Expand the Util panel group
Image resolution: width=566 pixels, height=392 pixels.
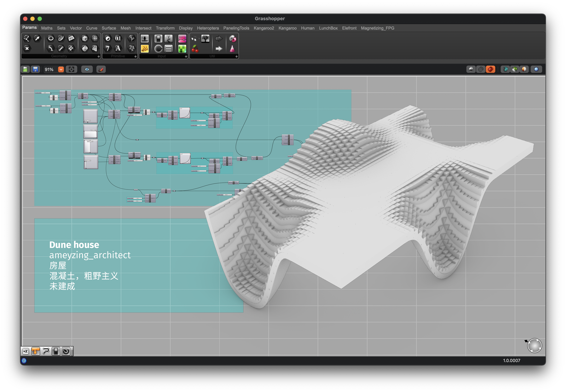coord(236,56)
